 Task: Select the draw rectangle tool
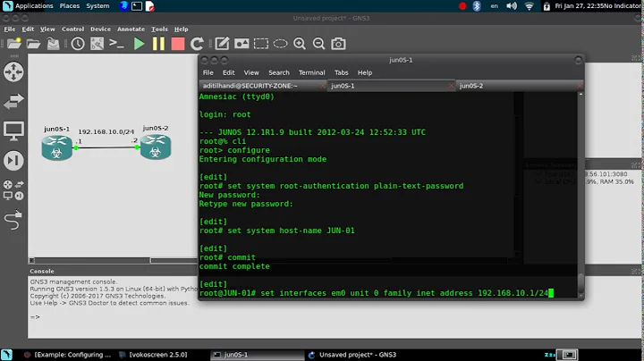click(x=261, y=44)
